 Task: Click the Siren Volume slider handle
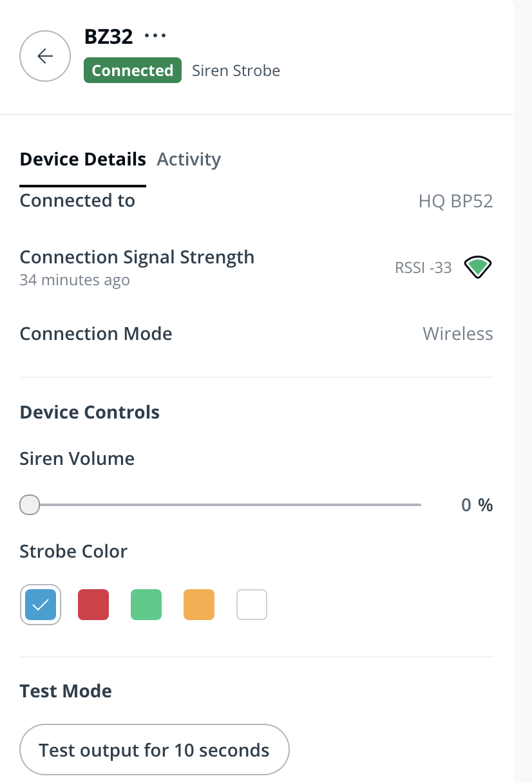tap(30, 505)
